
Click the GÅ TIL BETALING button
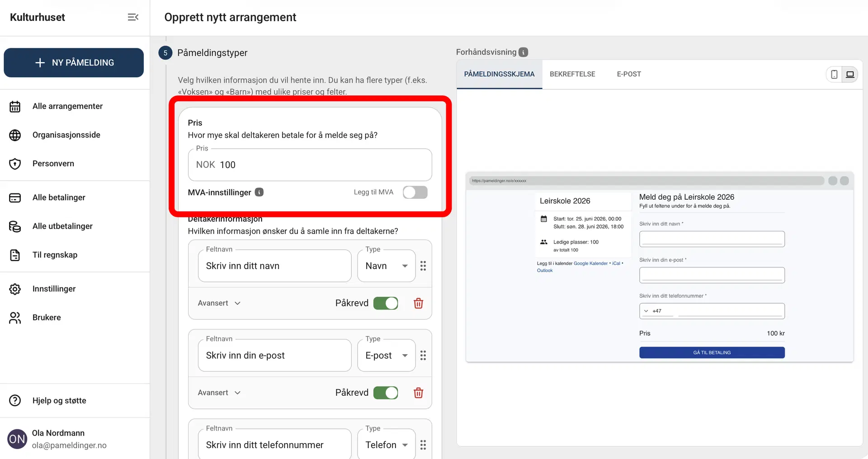tap(711, 352)
